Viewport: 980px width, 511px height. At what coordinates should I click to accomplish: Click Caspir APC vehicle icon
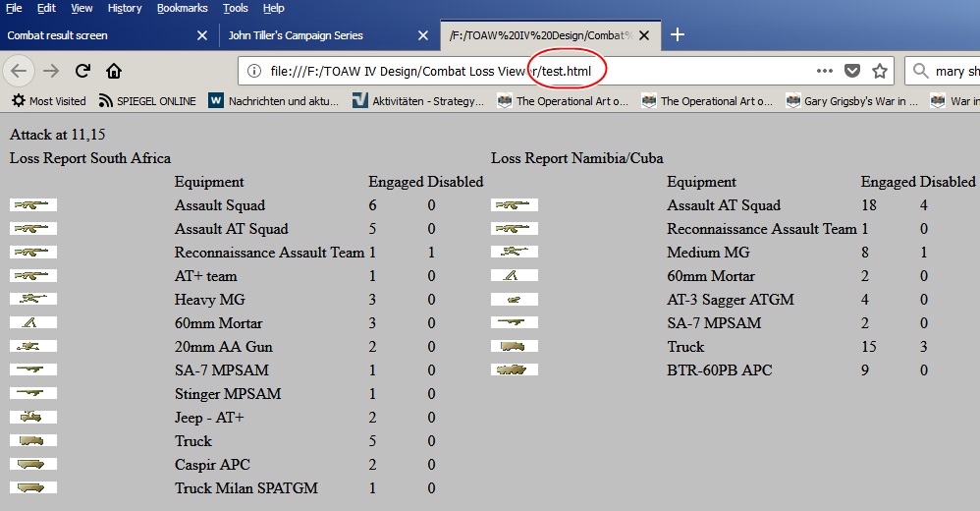[33, 464]
